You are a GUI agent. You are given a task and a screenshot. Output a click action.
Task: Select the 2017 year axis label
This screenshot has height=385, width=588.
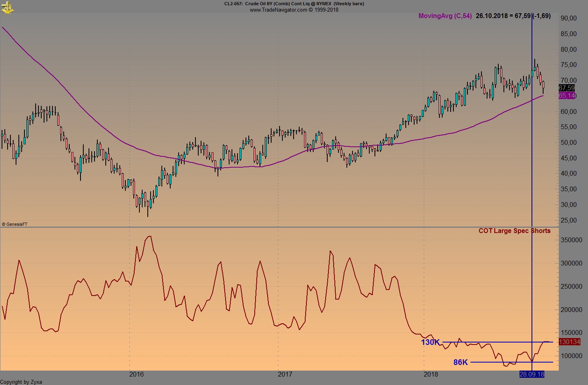(285, 375)
